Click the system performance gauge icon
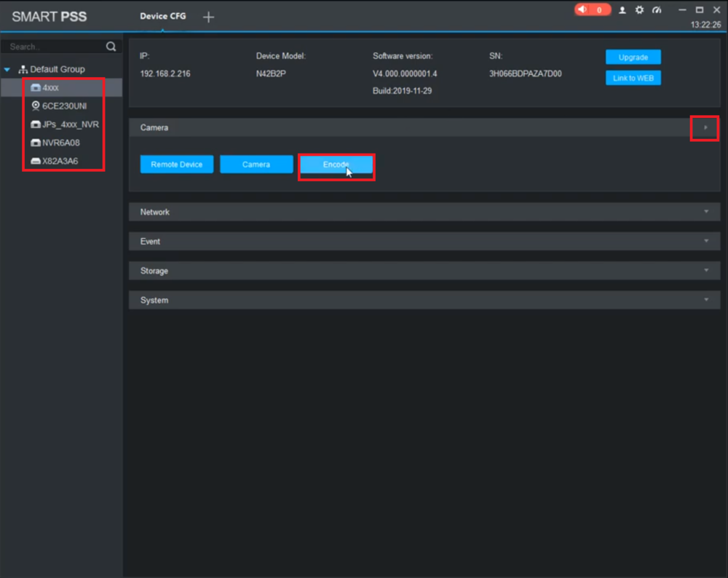The width and height of the screenshot is (728, 578). coord(657,10)
